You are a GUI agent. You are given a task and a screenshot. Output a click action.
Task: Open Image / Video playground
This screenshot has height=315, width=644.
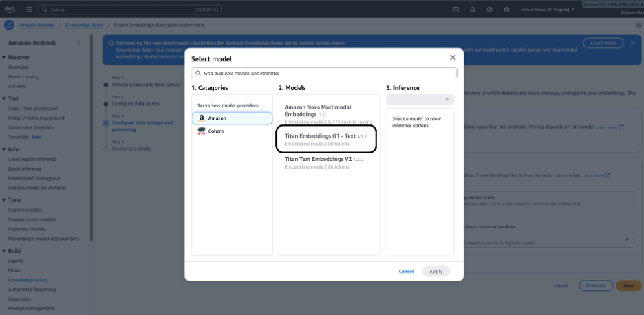tap(36, 118)
